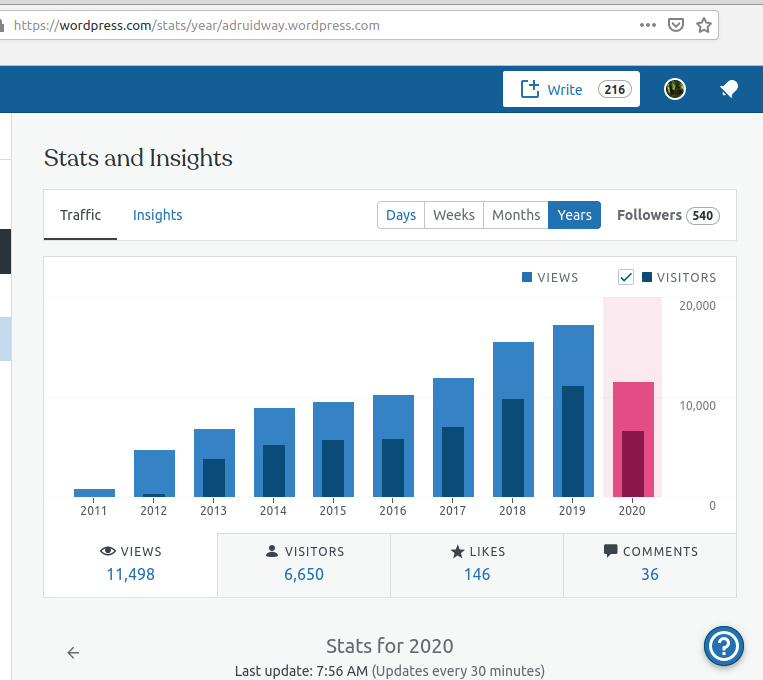Select the Likes stat with star icon
The image size is (763, 680).
[476, 564]
